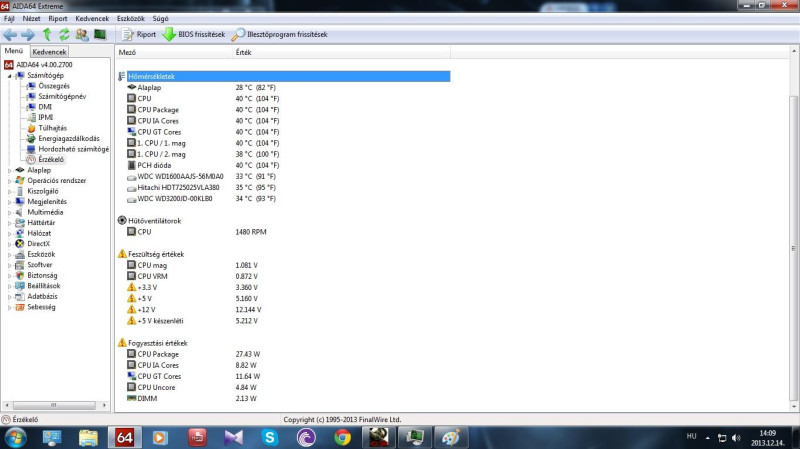Select the AIDA64 v4.00.2700 root node
Image resolution: width=800 pixels, height=449 pixels.
point(44,65)
